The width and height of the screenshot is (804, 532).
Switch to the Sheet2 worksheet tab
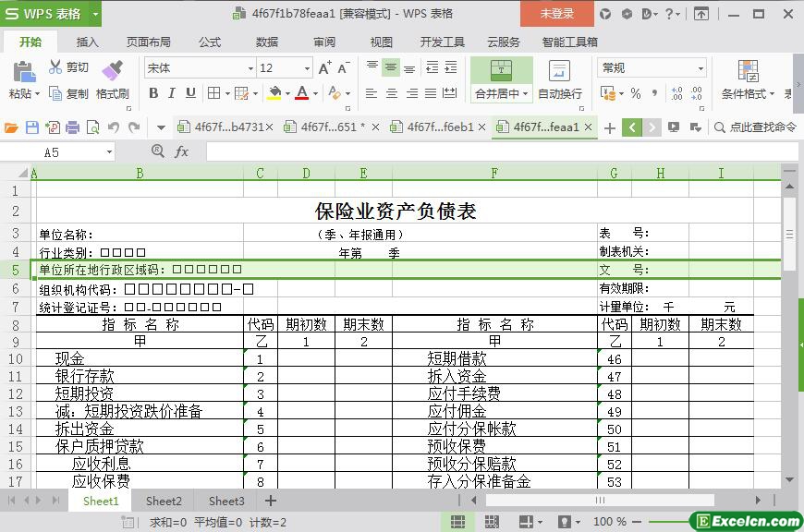click(x=164, y=501)
